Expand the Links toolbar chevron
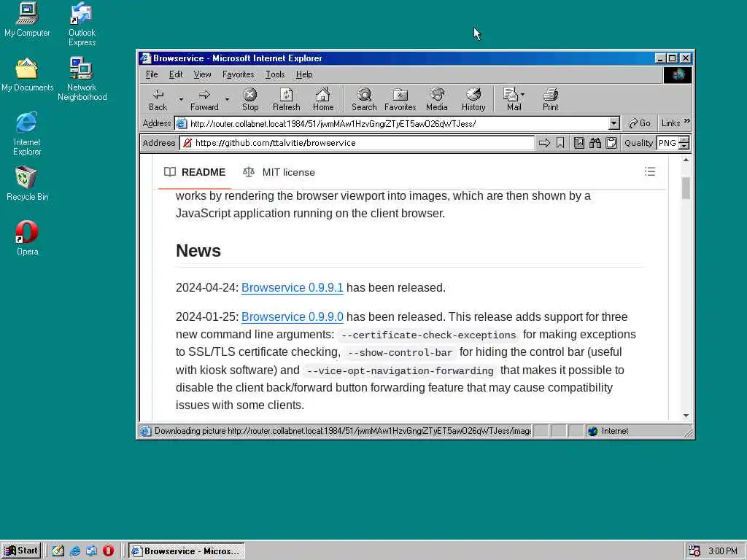 [686, 122]
